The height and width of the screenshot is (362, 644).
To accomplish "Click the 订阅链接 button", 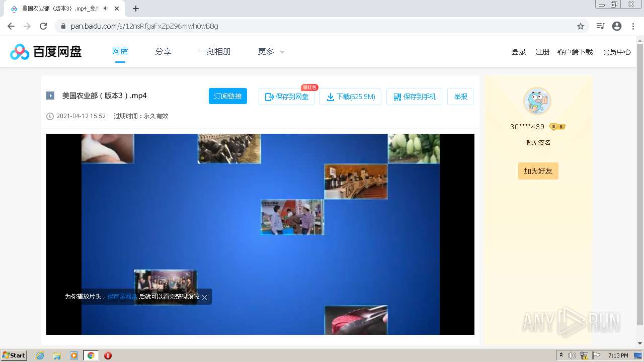I will click(x=228, y=96).
